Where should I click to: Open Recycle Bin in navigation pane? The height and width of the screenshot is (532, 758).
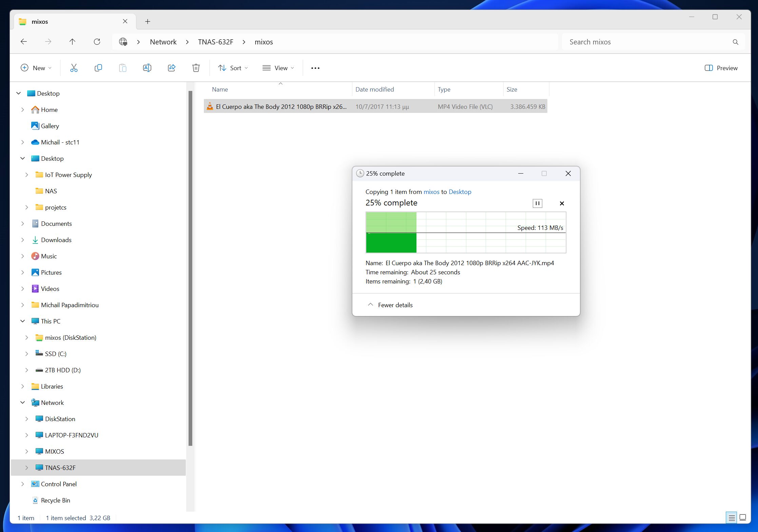point(51,500)
